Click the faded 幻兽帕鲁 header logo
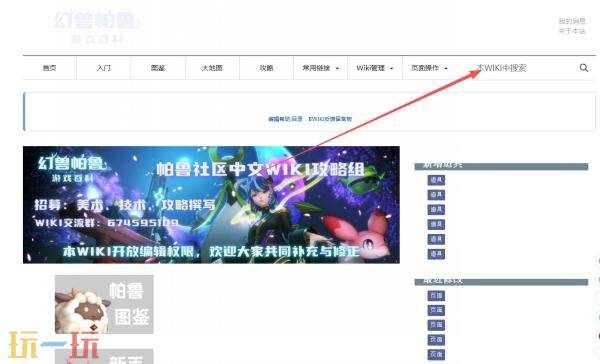 [96, 27]
